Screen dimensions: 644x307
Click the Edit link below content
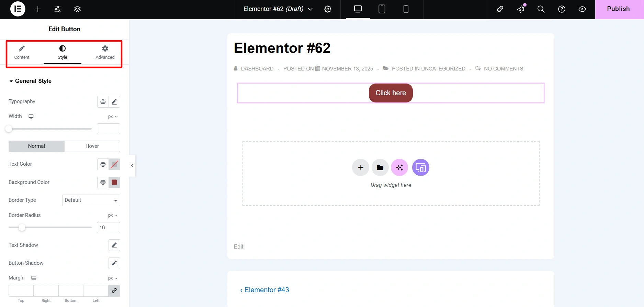click(x=238, y=246)
